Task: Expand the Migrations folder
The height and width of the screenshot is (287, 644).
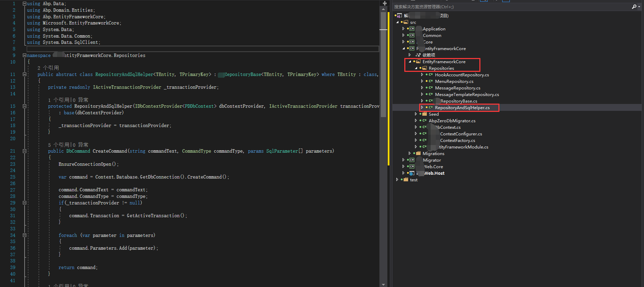Action: tap(410, 153)
